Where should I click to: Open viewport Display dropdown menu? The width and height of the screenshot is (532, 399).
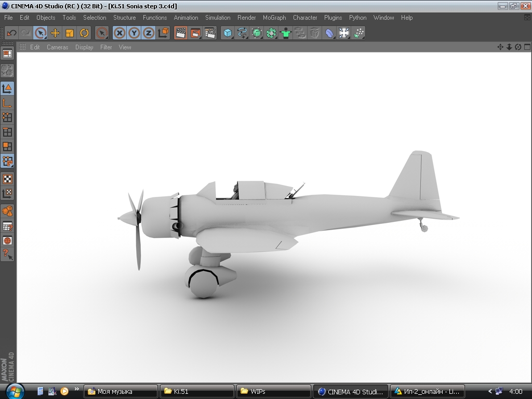pos(84,47)
